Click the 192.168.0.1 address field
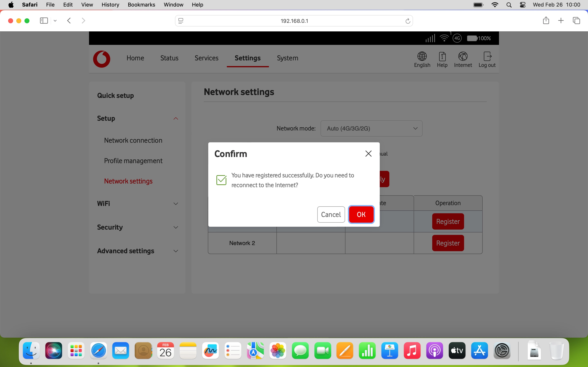The width and height of the screenshot is (588, 367). click(294, 21)
